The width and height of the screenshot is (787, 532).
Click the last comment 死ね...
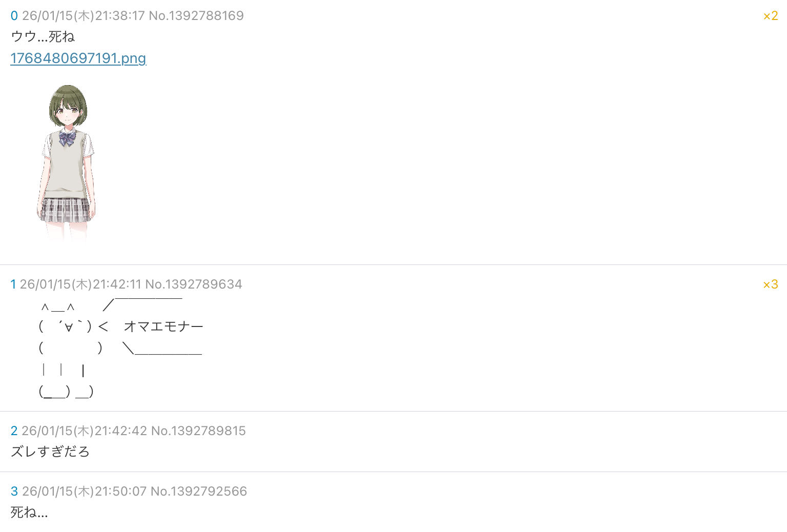(29, 513)
